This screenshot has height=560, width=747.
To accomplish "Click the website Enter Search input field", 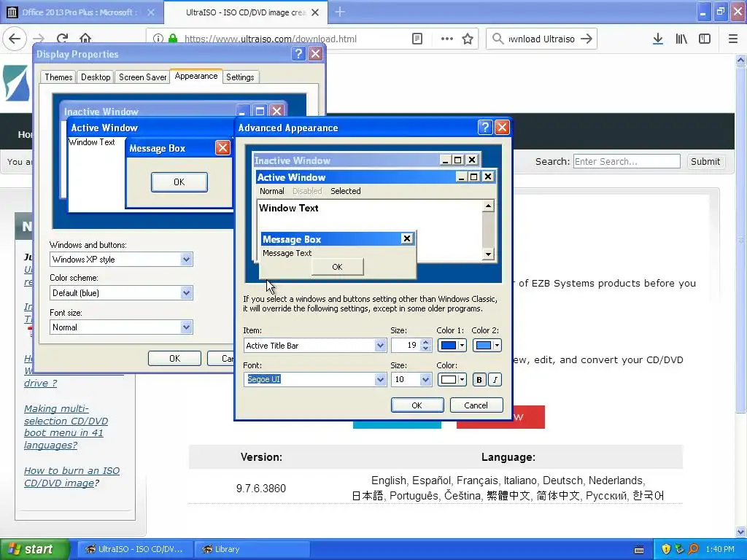I will pos(627,161).
